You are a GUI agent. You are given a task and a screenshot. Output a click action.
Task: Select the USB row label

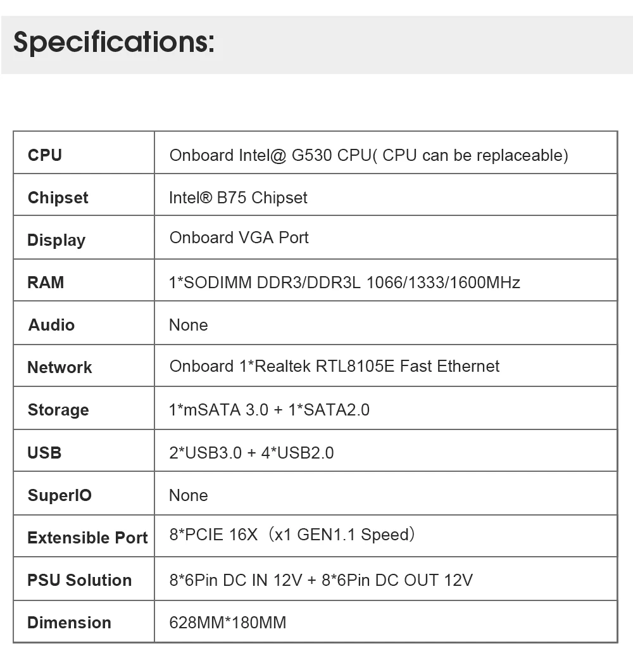(x=44, y=453)
